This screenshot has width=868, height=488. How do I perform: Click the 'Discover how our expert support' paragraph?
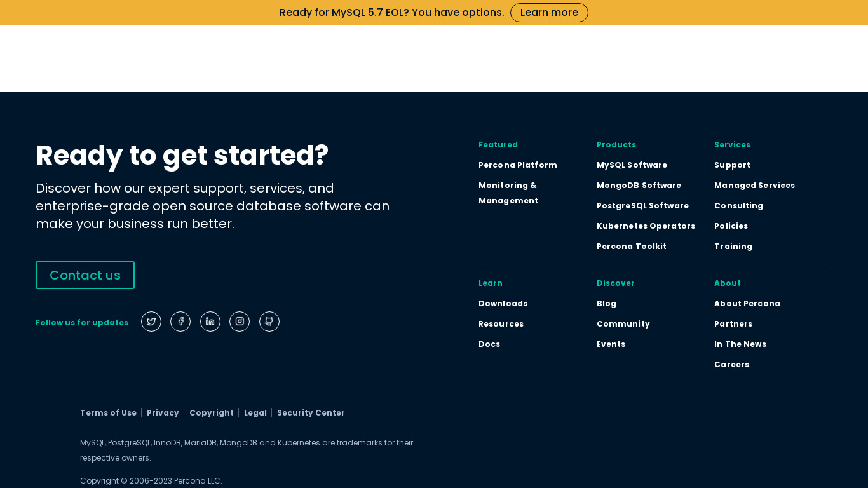point(213,206)
